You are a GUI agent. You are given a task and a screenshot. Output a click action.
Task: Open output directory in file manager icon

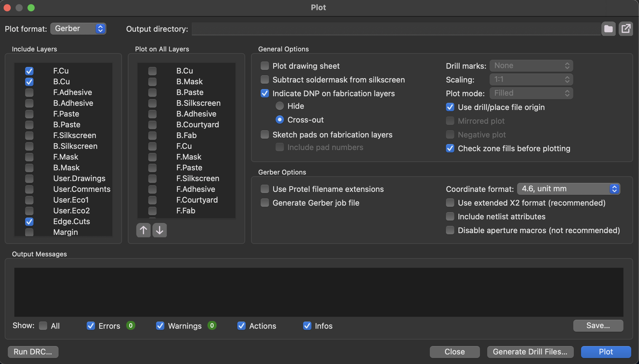[x=626, y=29]
